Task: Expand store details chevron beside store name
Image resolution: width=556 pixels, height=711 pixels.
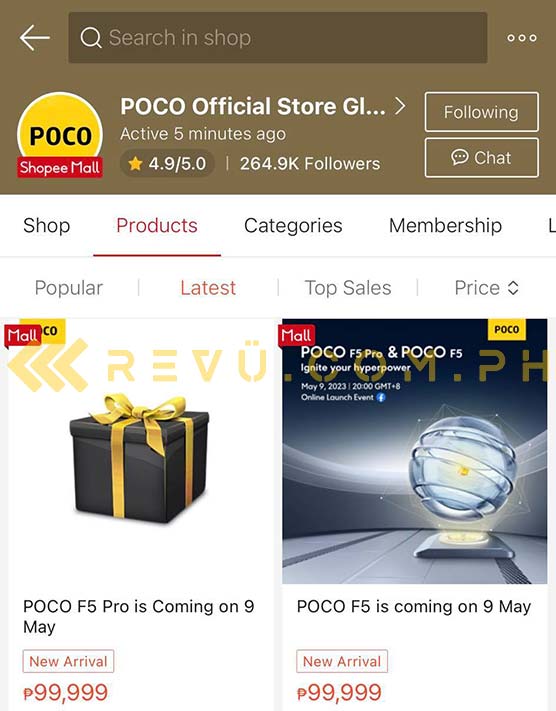Action: click(x=400, y=106)
